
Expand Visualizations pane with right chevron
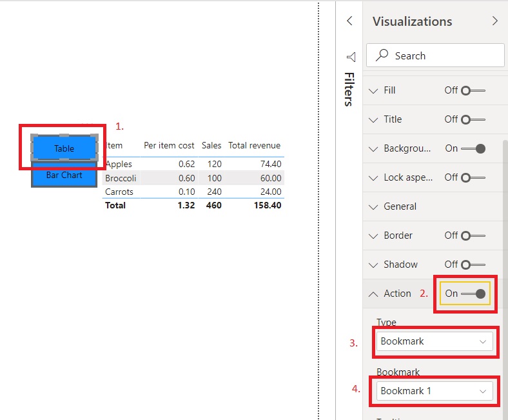[494, 21]
